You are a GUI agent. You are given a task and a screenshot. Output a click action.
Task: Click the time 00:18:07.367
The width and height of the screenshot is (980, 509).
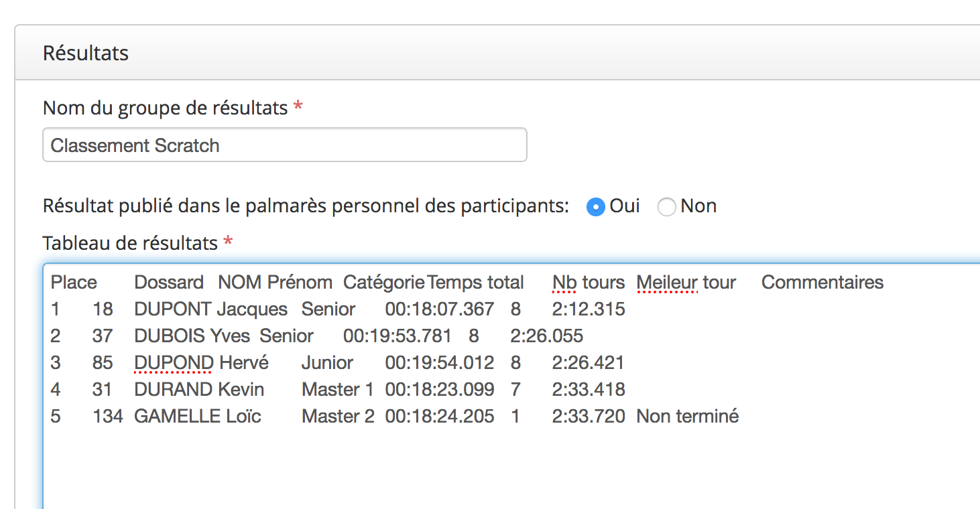(x=440, y=309)
